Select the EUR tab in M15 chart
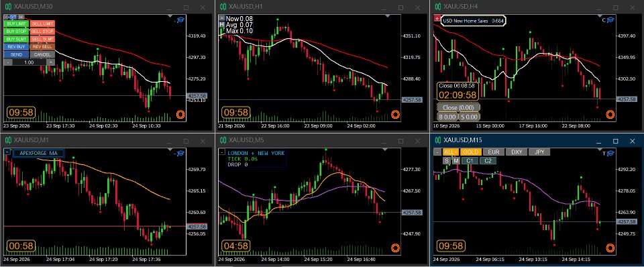This screenshot has height=267, width=644. tap(494, 152)
